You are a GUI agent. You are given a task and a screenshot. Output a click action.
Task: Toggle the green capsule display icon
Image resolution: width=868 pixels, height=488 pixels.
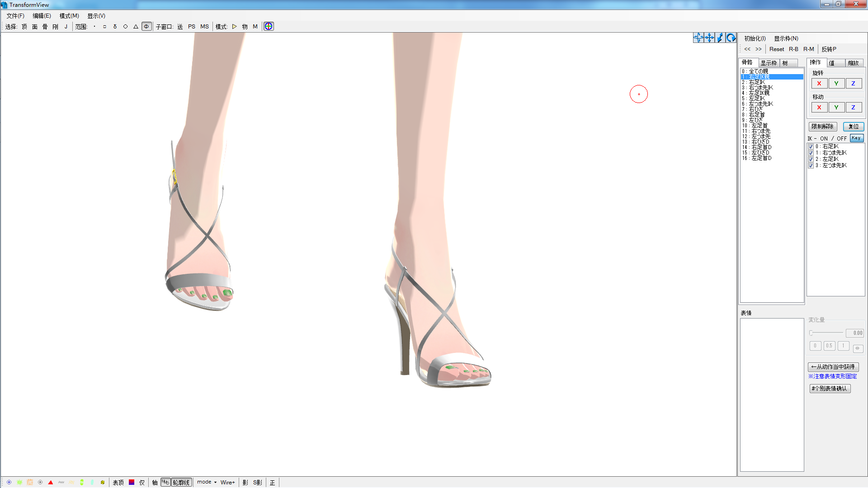[x=82, y=482]
